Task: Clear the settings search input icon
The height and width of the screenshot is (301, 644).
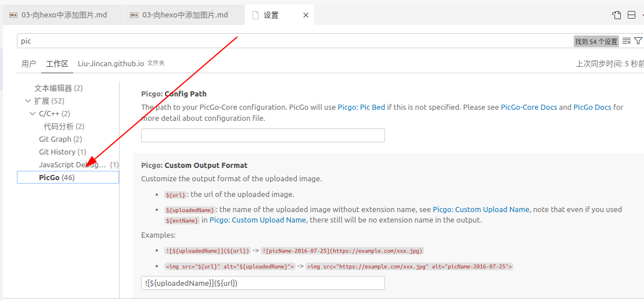Action: 627,41
